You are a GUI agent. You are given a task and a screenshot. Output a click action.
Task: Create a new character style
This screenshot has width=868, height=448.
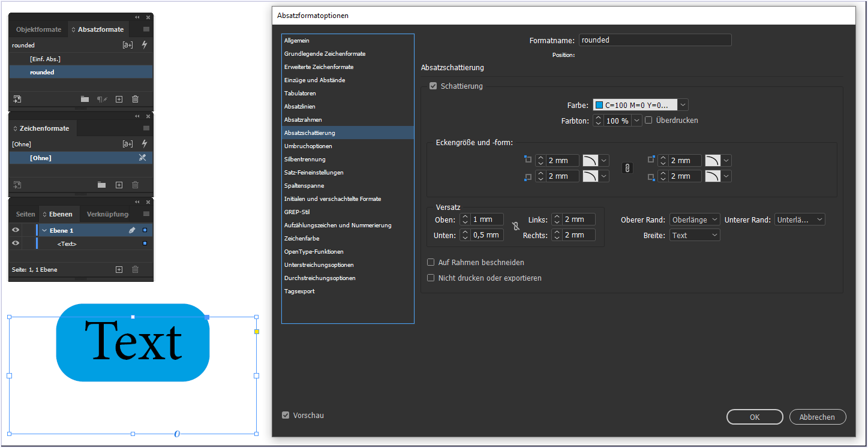119,185
